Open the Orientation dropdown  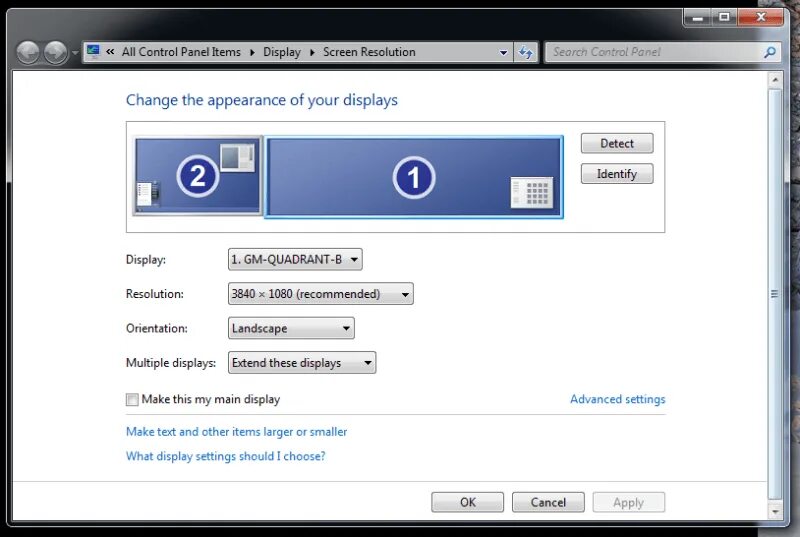pyautogui.click(x=291, y=328)
